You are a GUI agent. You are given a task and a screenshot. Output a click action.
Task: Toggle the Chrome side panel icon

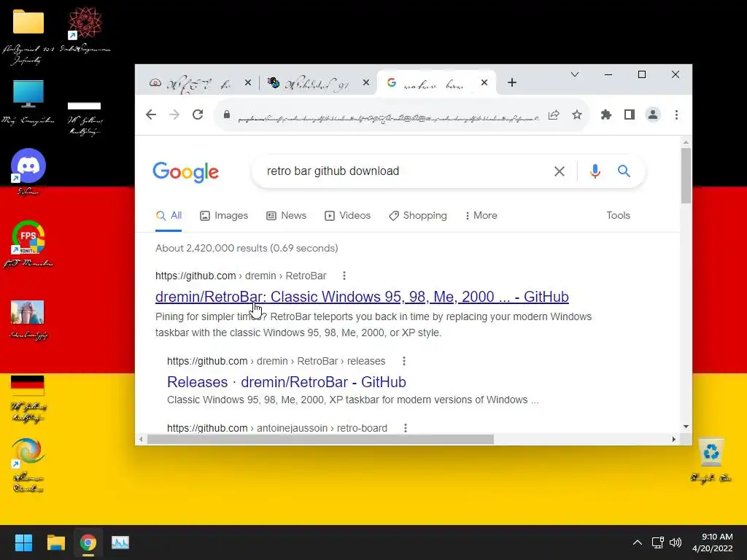click(630, 114)
